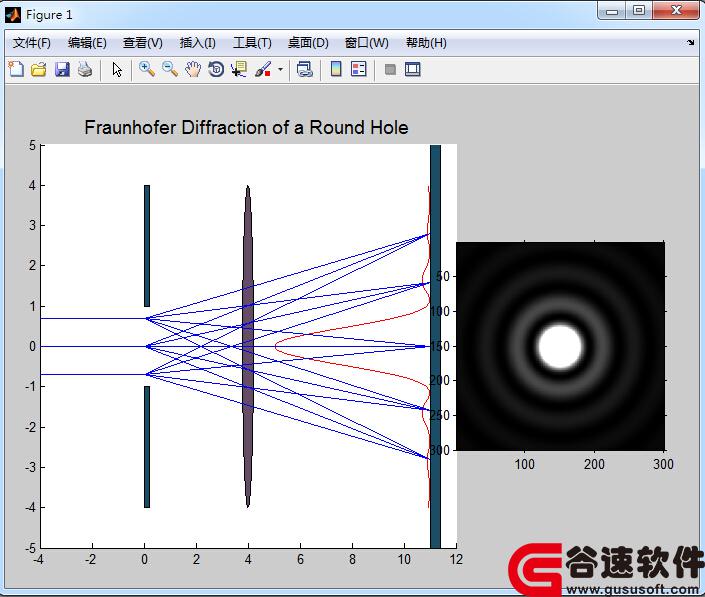
Task: Activate the Zoom Out magnifier tool
Action: 170,69
